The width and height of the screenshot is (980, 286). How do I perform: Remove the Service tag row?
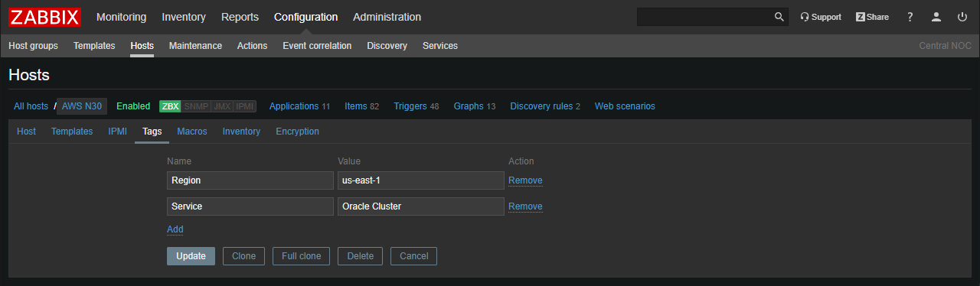tap(525, 206)
